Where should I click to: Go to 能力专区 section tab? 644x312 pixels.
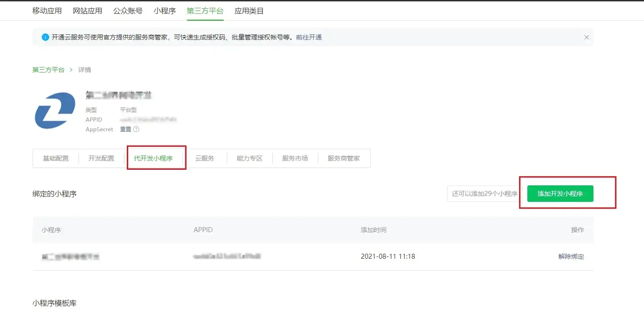click(x=249, y=158)
